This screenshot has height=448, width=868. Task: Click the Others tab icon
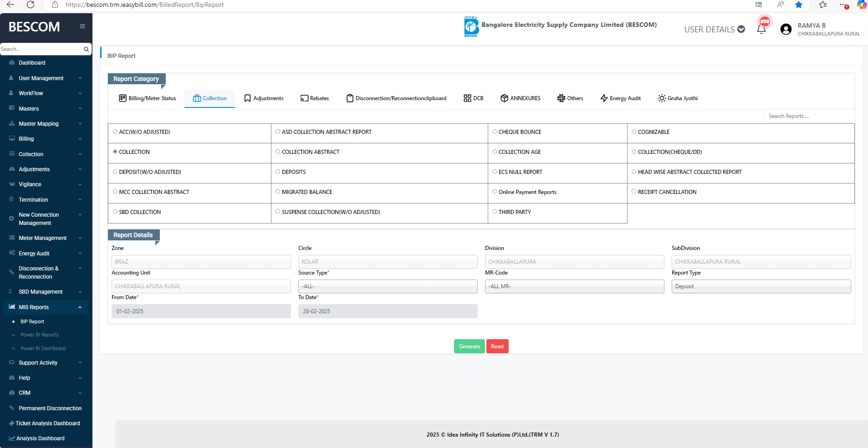[561, 98]
